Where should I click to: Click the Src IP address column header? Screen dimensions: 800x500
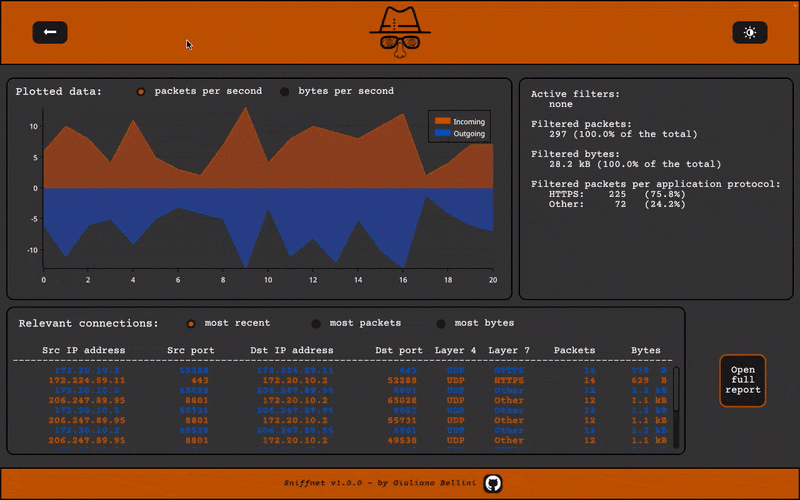(x=84, y=351)
